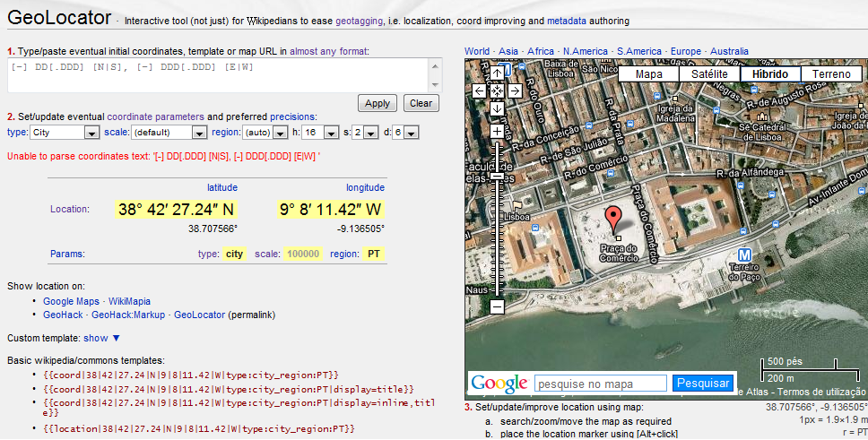Click the decimal latitude 38.707566°

pos(213,229)
